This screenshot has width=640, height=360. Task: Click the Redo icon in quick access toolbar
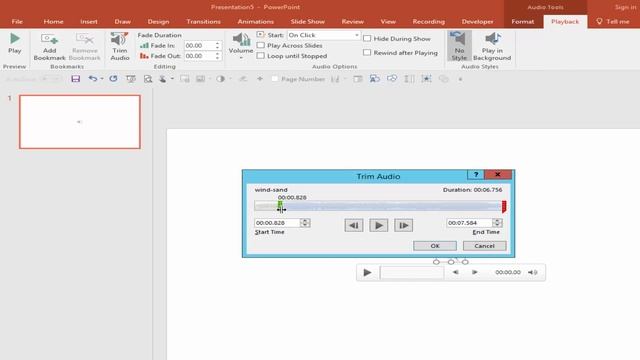113,79
